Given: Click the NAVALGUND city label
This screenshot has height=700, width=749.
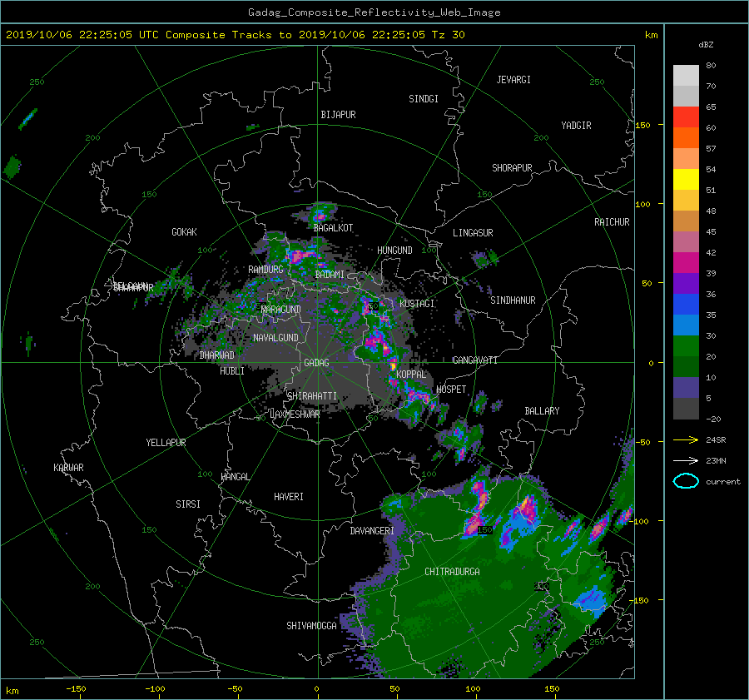Looking at the screenshot, I should 275,337.
